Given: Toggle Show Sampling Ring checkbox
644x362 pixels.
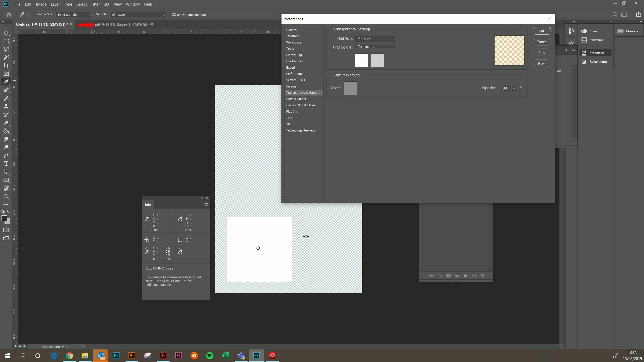Looking at the screenshot, I should 174,15.
